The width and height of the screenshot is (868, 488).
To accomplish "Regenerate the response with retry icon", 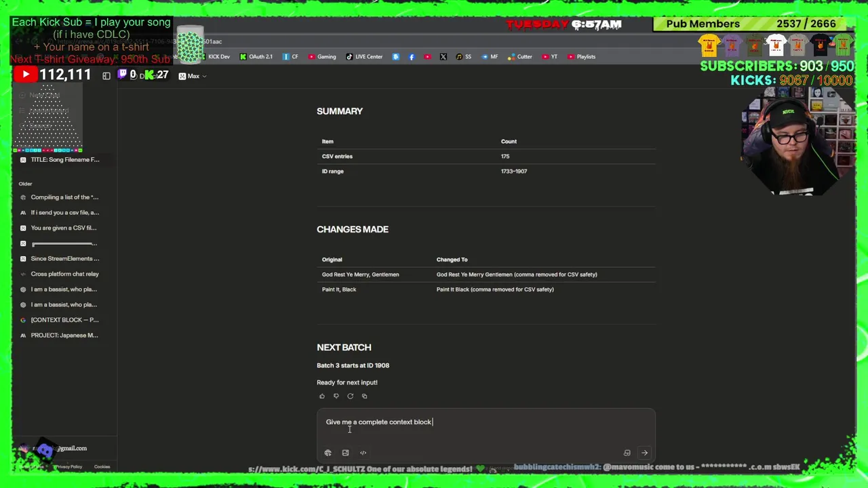I will [350, 396].
